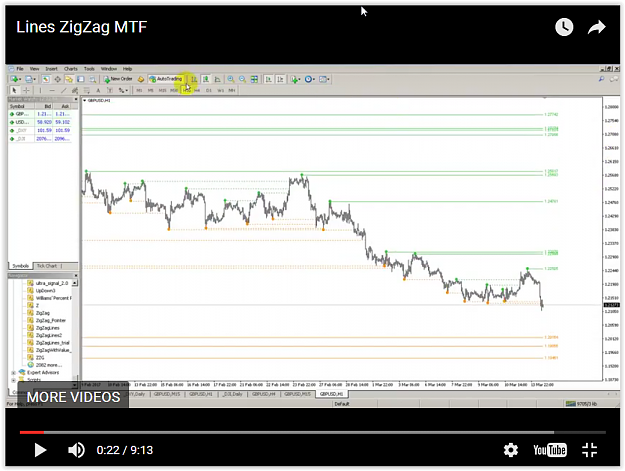This screenshot has height=471, width=625.
Task: Switch to the M15 timeframe
Action: [162, 90]
